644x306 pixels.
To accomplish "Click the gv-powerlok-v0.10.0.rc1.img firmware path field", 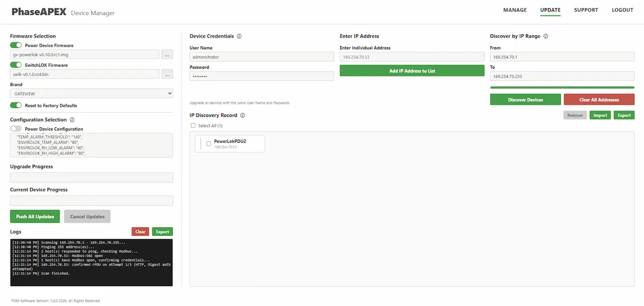I will pos(85,55).
